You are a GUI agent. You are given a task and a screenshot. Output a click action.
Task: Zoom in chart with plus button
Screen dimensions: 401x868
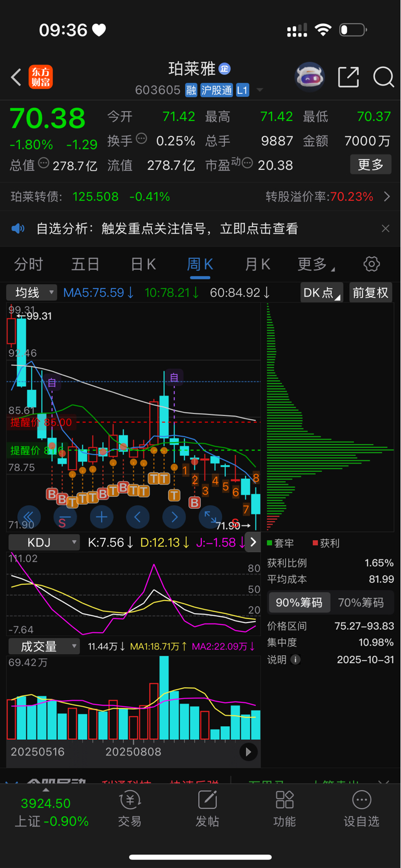point(102,517)
